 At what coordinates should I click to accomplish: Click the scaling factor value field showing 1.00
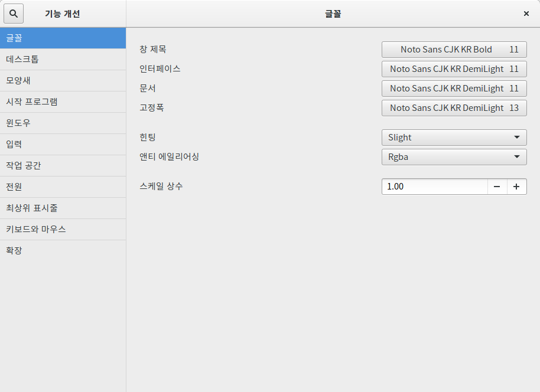pos(434,187)
